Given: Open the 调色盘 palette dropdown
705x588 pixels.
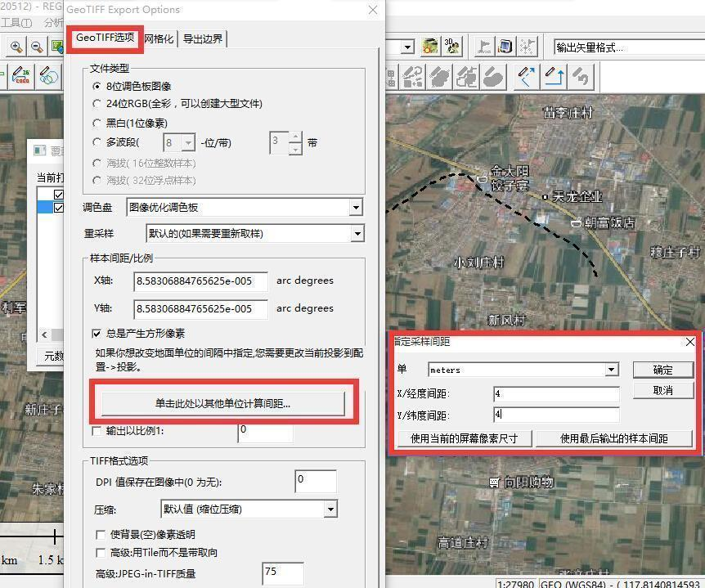Looking at the screenshot, I should [357, 208].
